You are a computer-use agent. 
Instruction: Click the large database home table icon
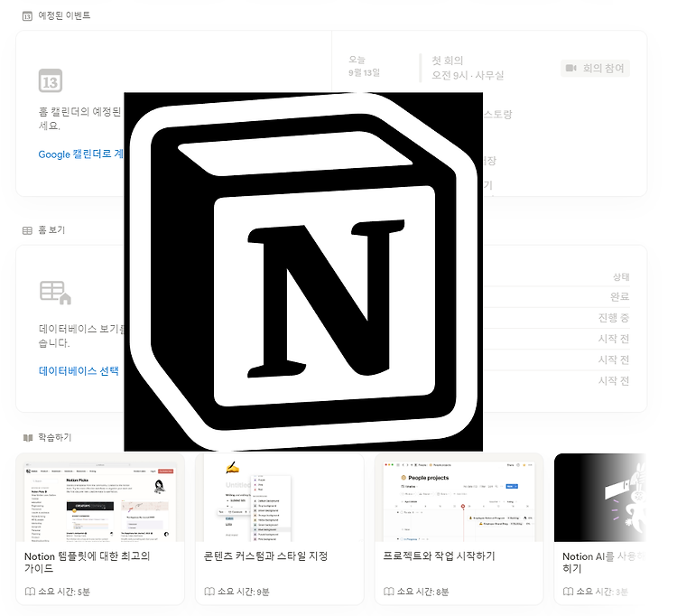[55, 293]
